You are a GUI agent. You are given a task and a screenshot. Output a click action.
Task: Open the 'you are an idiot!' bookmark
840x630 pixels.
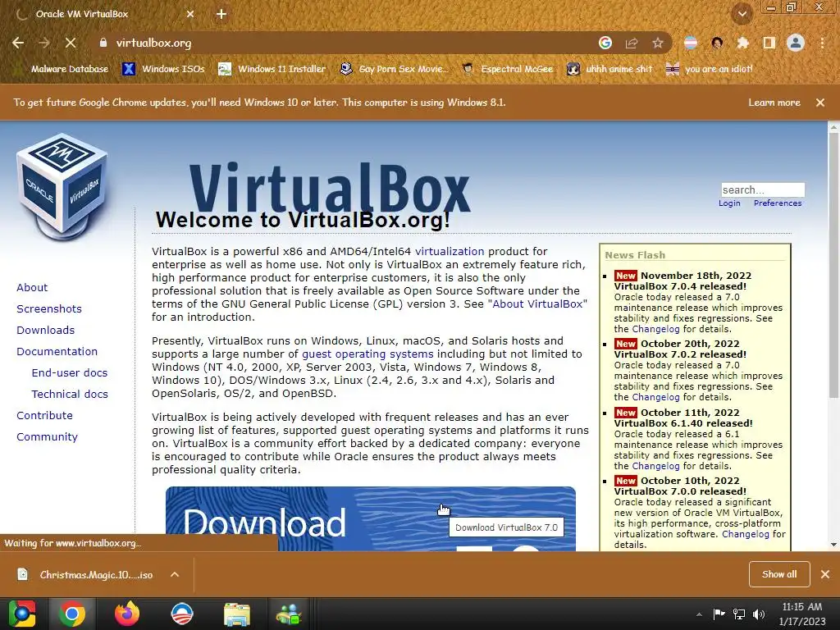[x=709, y=69]
